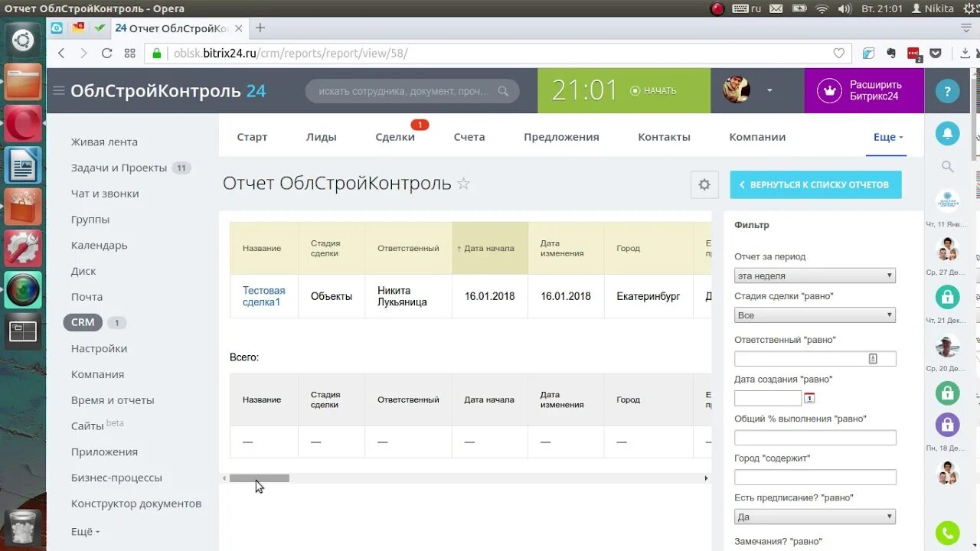Open the 'Время и отчеты' sidebar item

coord(113,400)
